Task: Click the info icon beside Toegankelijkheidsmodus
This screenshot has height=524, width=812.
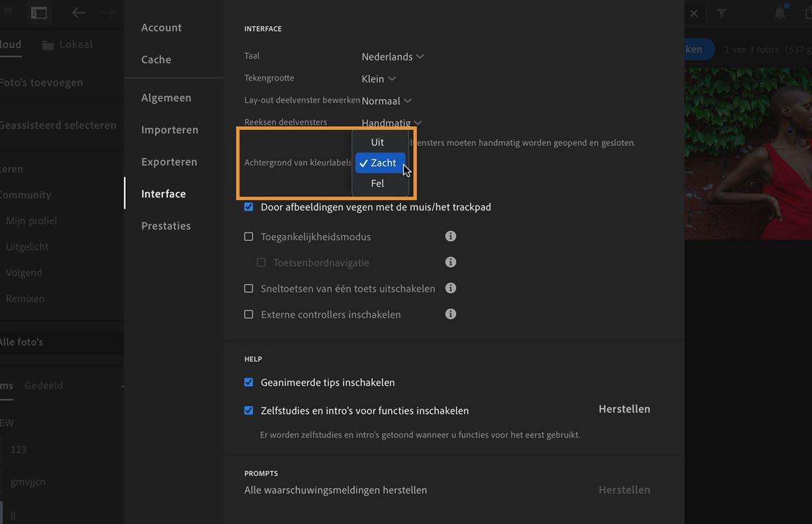Action: pyautogui.click(x=451, y=236)
